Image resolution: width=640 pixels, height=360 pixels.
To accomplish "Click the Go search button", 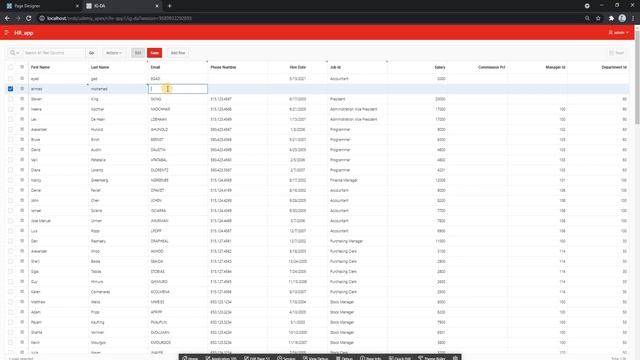I will (x=91, y=53).
